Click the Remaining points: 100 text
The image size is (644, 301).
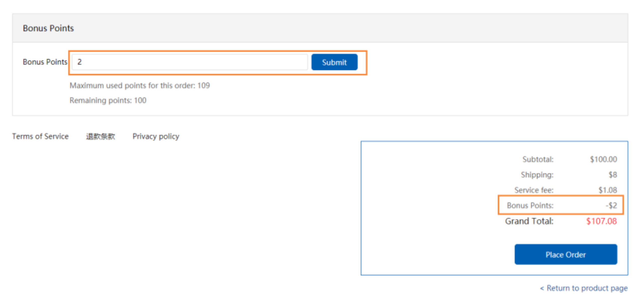(x=108, y=100)
